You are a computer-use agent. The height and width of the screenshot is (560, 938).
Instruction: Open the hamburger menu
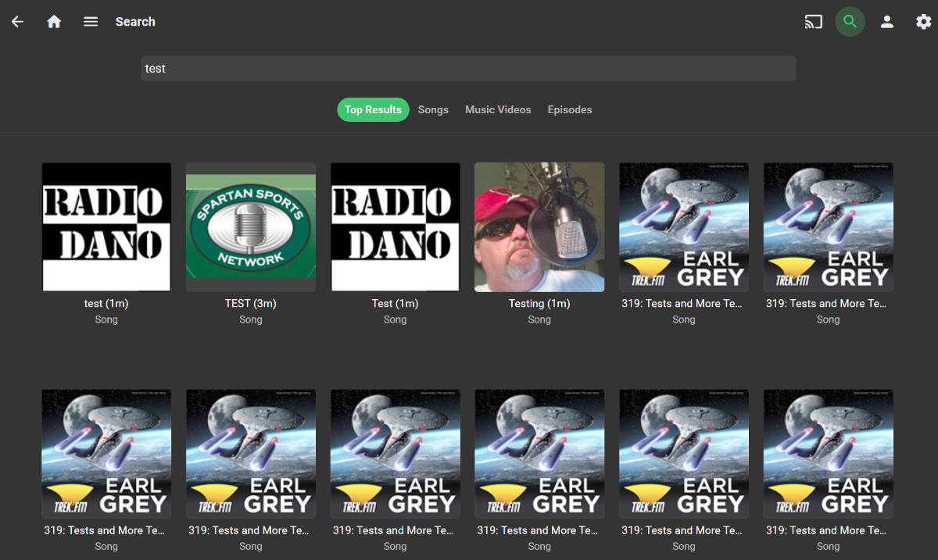tap(91, 22)
